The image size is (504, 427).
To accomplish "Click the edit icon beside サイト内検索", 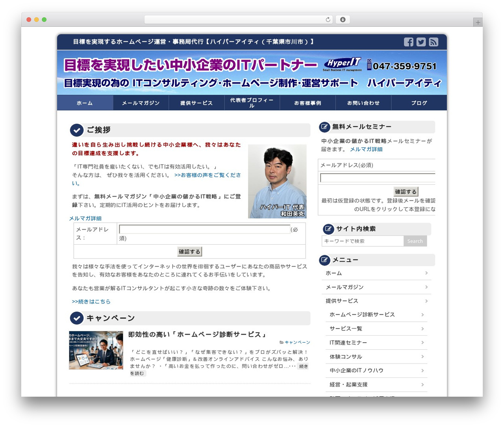I will 328,229.
